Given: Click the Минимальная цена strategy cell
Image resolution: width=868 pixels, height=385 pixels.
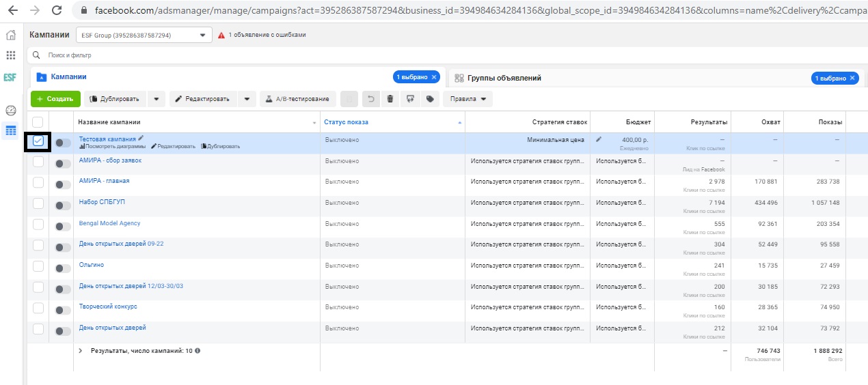Looking at the screenshot, I should (x=556, y=140).
